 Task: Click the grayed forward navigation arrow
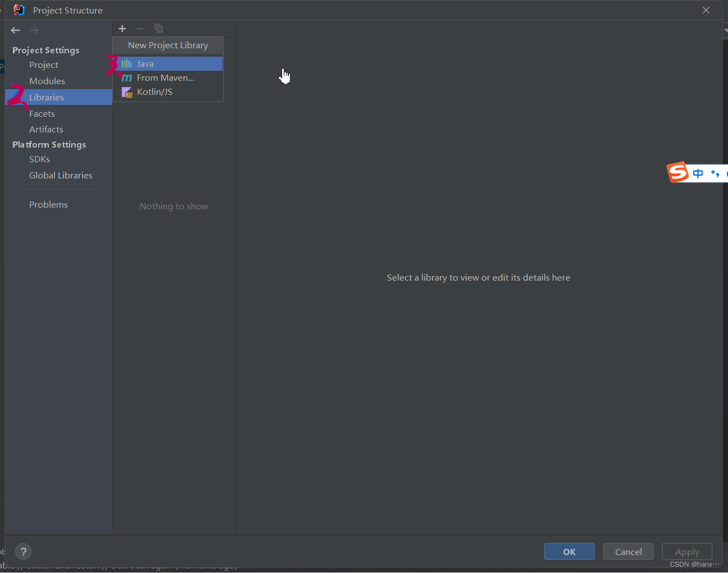click(33, 30)
